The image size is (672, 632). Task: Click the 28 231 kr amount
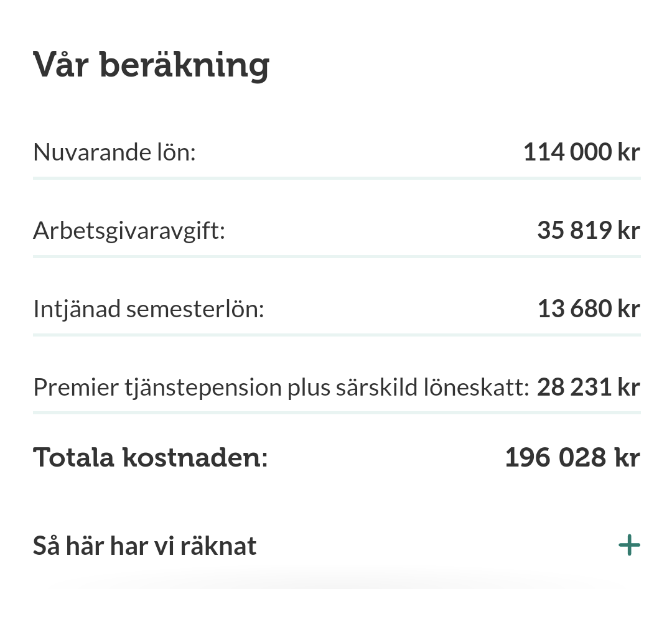588,388
